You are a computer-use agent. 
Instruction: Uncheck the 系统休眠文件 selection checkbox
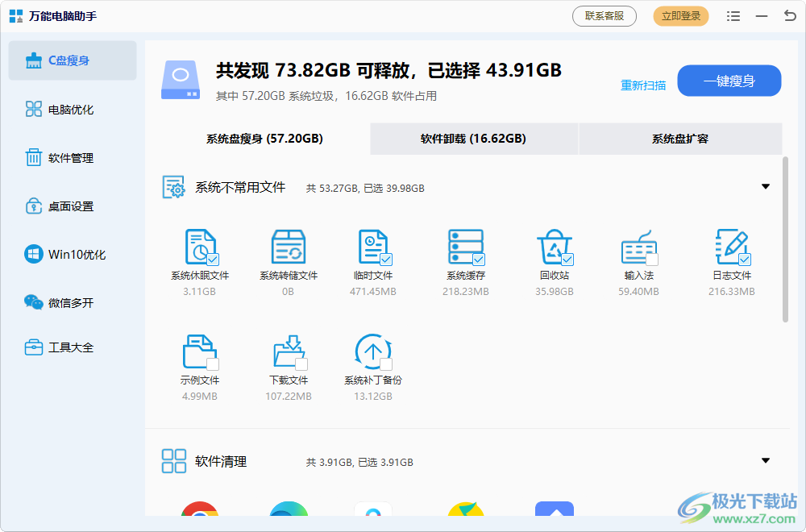[214, 259]
